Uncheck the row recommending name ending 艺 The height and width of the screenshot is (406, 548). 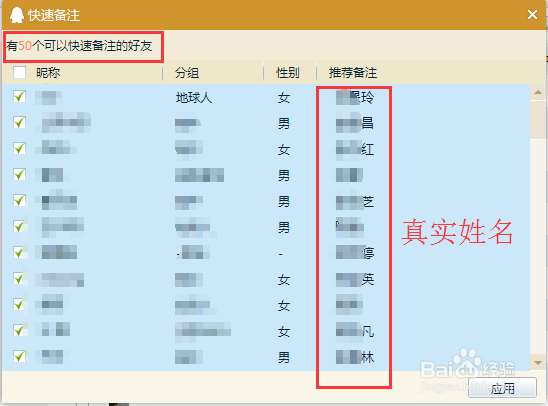[x=19, y=201]
